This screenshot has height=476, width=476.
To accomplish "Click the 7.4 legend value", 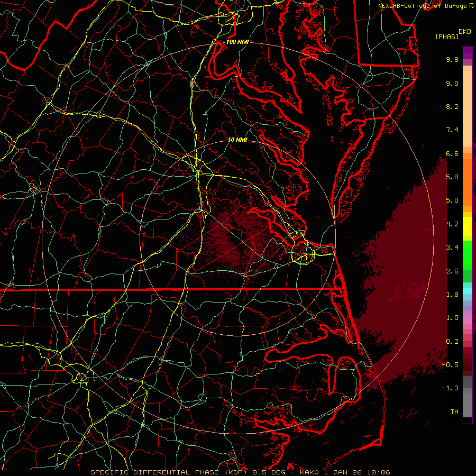I will pyautogui.click(x=452, y=130).
